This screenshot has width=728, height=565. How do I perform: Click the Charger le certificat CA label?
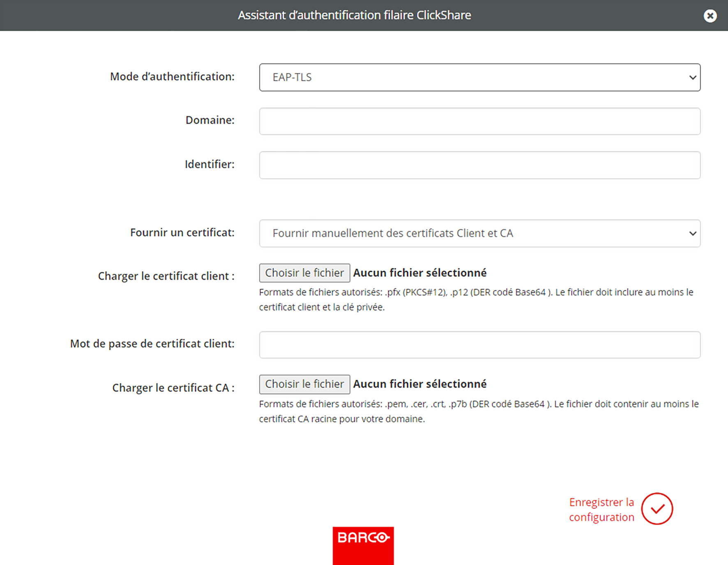click(173, 388)
